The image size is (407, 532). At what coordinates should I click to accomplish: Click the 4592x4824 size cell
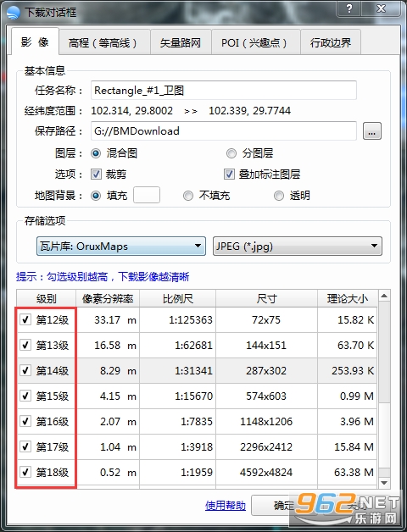pos(266,473)
